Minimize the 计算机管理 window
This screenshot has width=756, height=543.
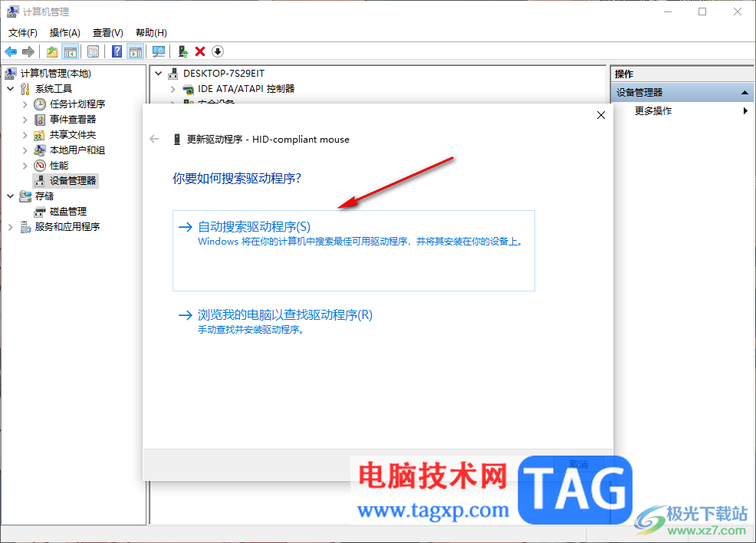668,12
